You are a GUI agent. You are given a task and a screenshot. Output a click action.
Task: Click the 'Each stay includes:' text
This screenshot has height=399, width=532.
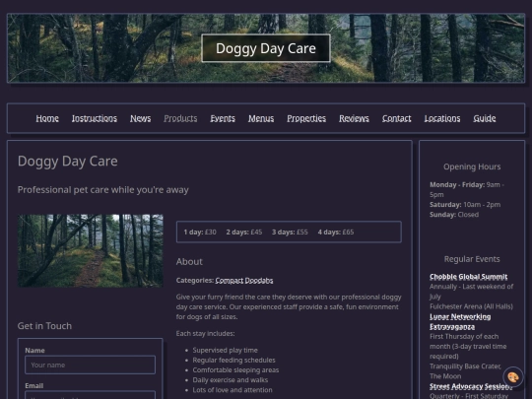205,334
